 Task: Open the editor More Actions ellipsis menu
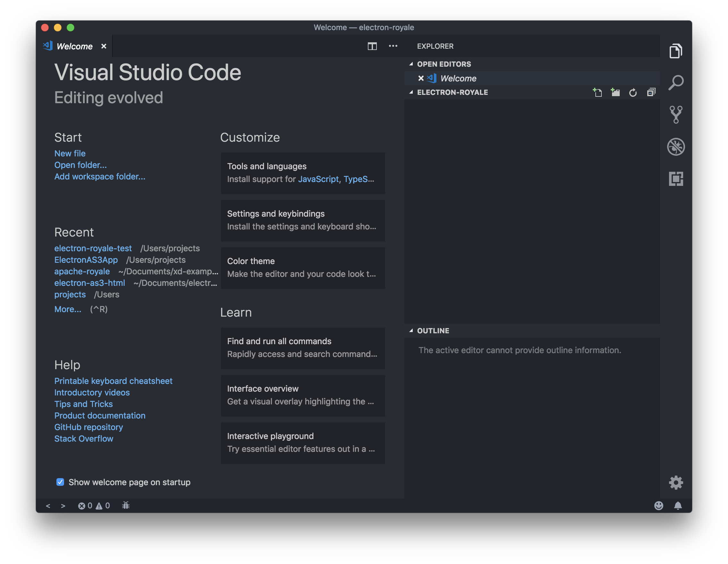coord(393,46)
